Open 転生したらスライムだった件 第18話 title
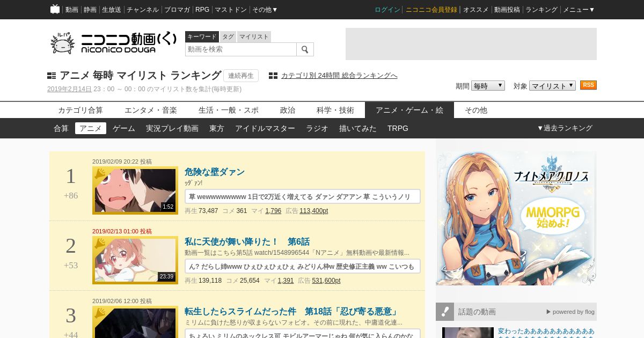 292,312
